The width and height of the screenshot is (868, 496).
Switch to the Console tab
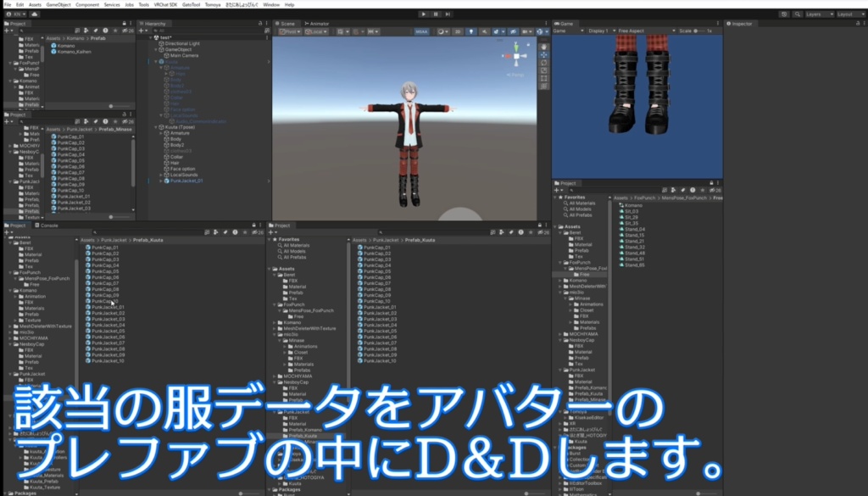47,226
